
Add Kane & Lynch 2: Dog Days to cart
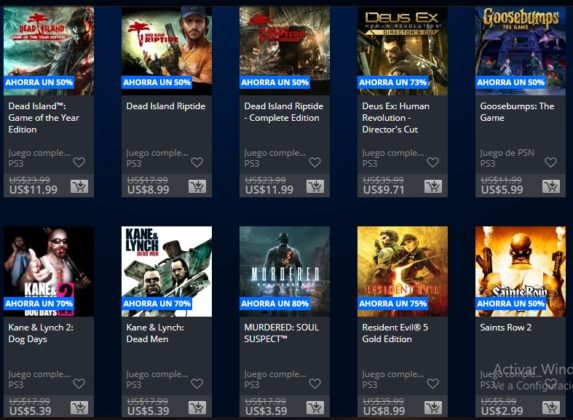tap(79, 408)
